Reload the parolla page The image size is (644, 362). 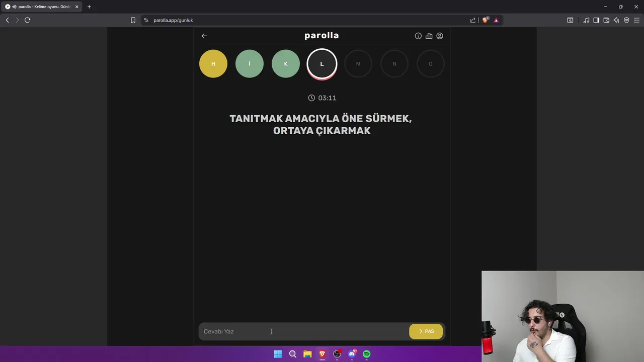[x=27, y=20]
